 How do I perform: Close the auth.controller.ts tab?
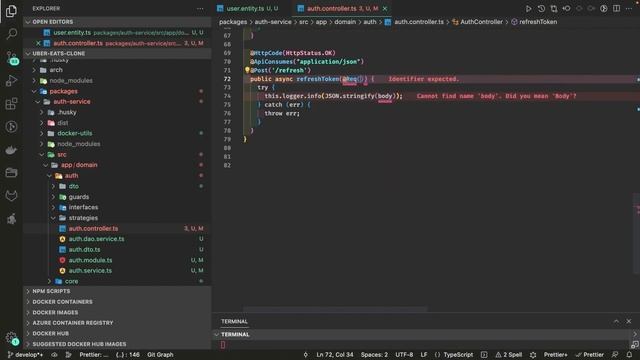point(385,9)
